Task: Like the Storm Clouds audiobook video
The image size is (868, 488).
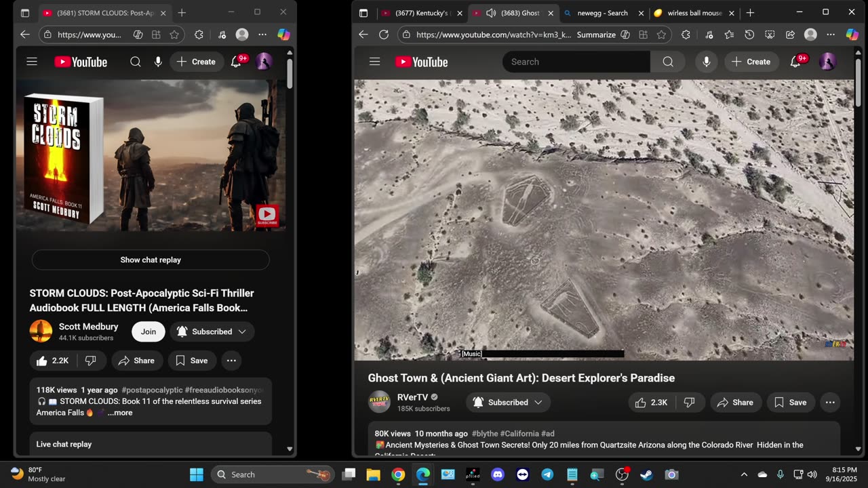Action: pyautogui.click(x=52, y=361)
